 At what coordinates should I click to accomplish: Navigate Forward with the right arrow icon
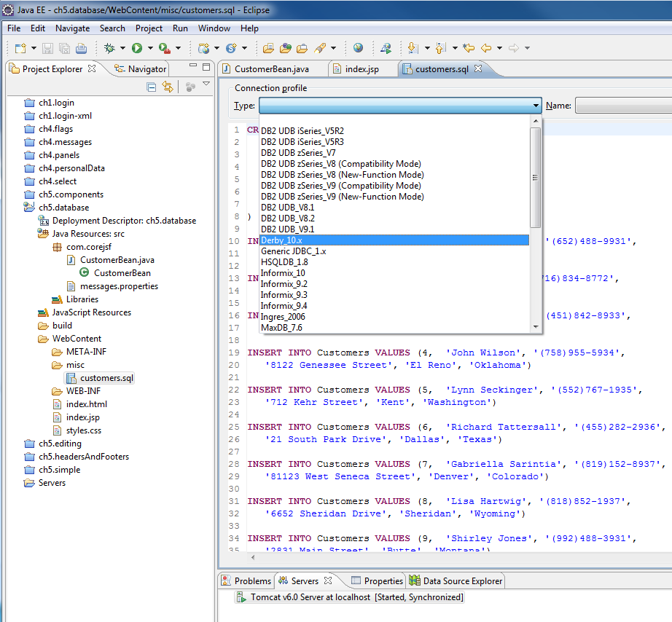[x=513, y=48]
